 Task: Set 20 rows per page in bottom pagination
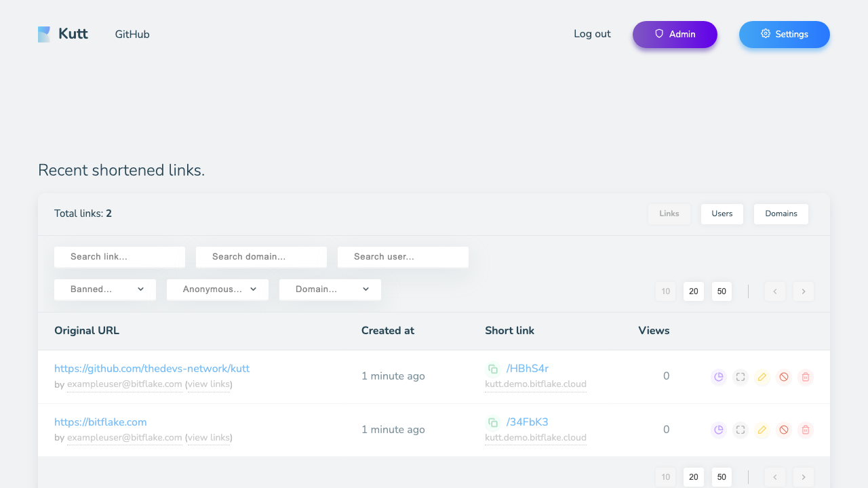[x=694, y=477]
